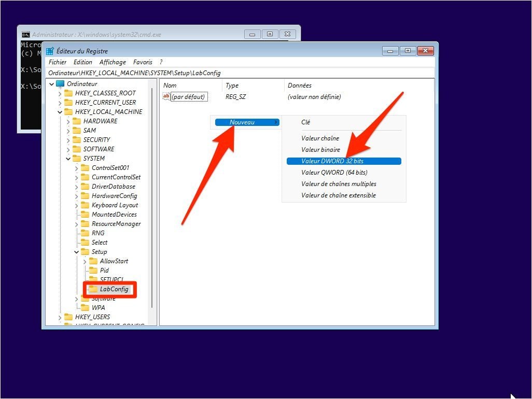Click the ab string icon of (par défaut)
Image resolution: width=532 pixels, height=399 pixels.
click(166, 96)
